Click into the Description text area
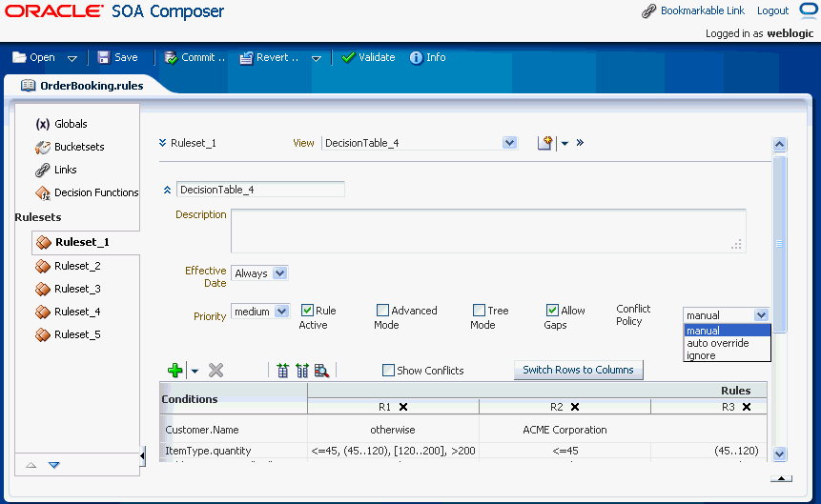This screenshot has width=821, height=504. coord(488,232)
